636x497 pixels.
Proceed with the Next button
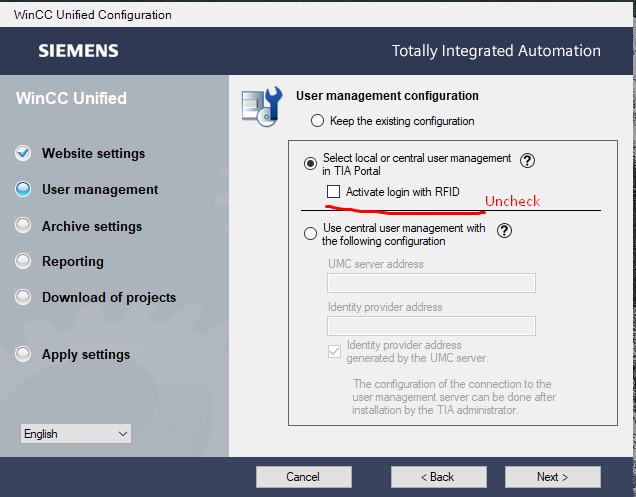pyautogui.click(x=553, y=477)
